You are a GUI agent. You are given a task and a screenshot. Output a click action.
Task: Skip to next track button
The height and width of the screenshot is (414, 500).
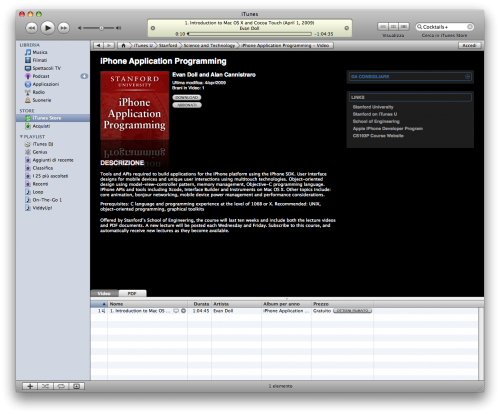pos(64,28)
